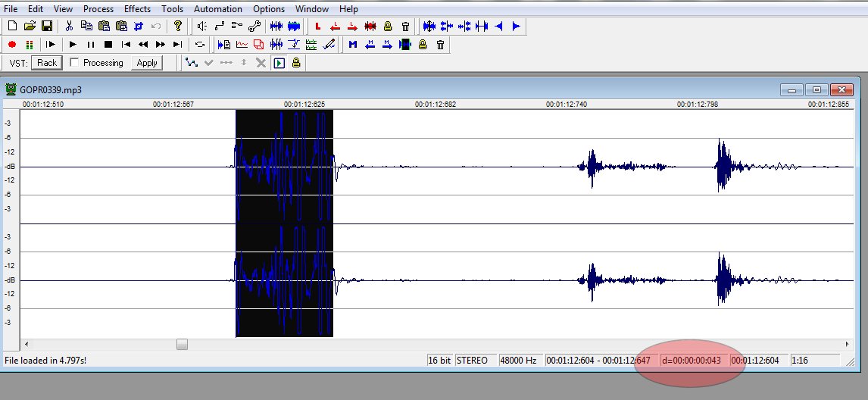This screenshot has width=868, height=400.
Task: Click the vertical zoom waveform icon
Action: 429,26
